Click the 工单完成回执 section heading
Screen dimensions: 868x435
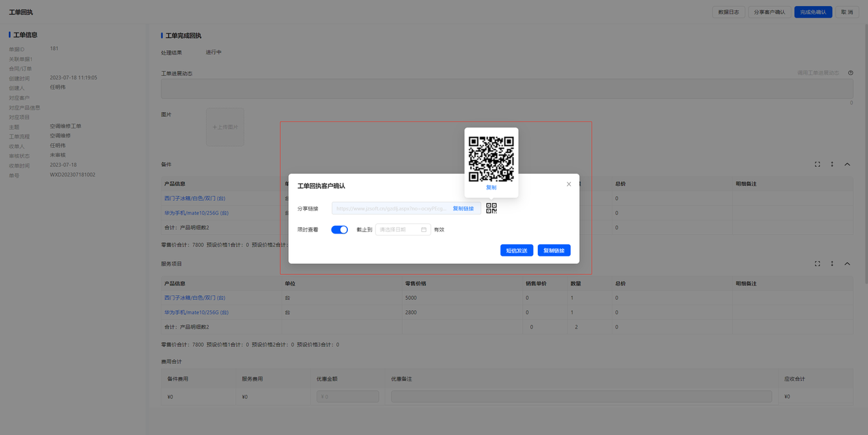click(x=183, y=35)
